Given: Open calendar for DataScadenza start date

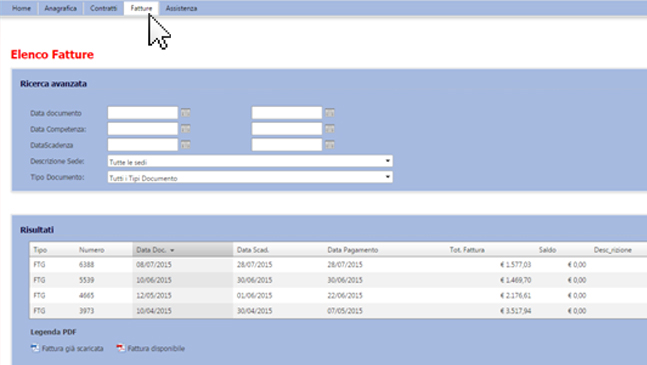Looking at the screenshot, I should [x=186, y=145].
